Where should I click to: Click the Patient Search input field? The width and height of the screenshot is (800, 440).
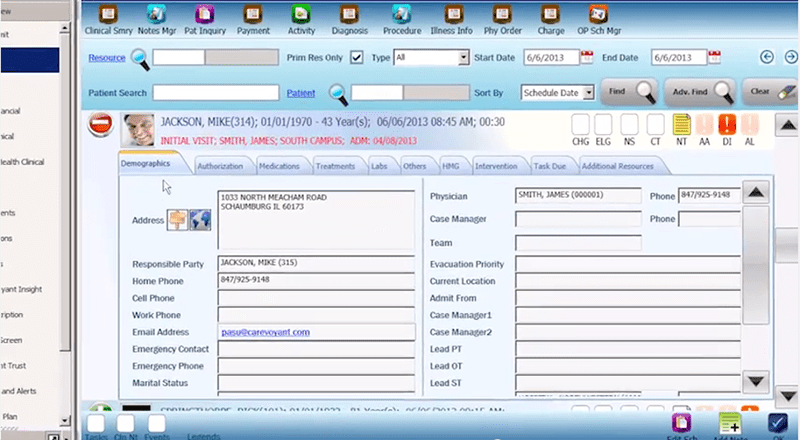point(216,92)
